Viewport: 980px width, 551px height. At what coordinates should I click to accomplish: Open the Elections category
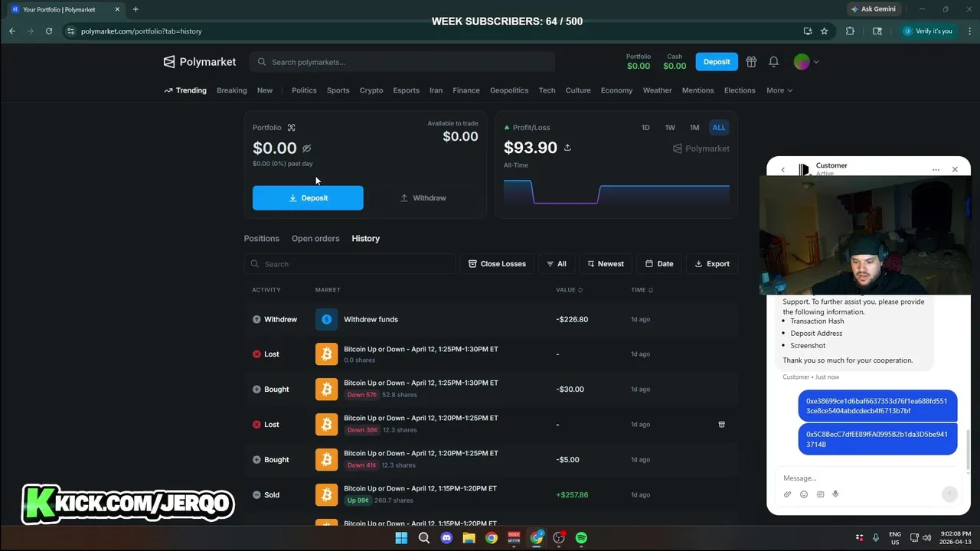click(x=740, y=90)
